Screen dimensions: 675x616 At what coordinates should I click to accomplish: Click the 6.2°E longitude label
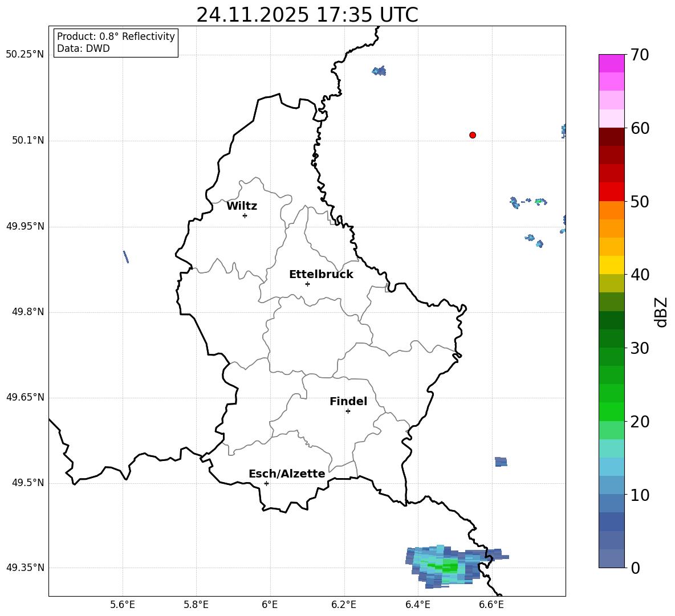tap(344, 605)
